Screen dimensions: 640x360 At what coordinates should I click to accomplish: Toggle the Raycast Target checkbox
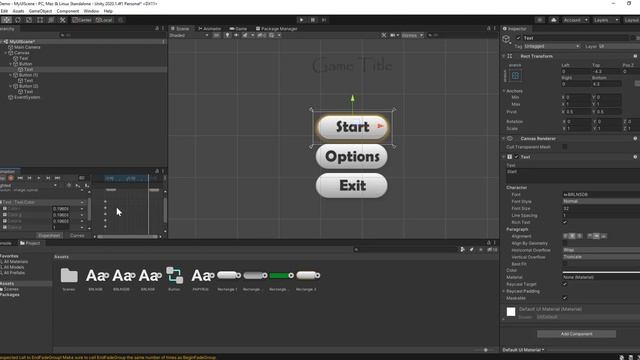pos(565,284)
